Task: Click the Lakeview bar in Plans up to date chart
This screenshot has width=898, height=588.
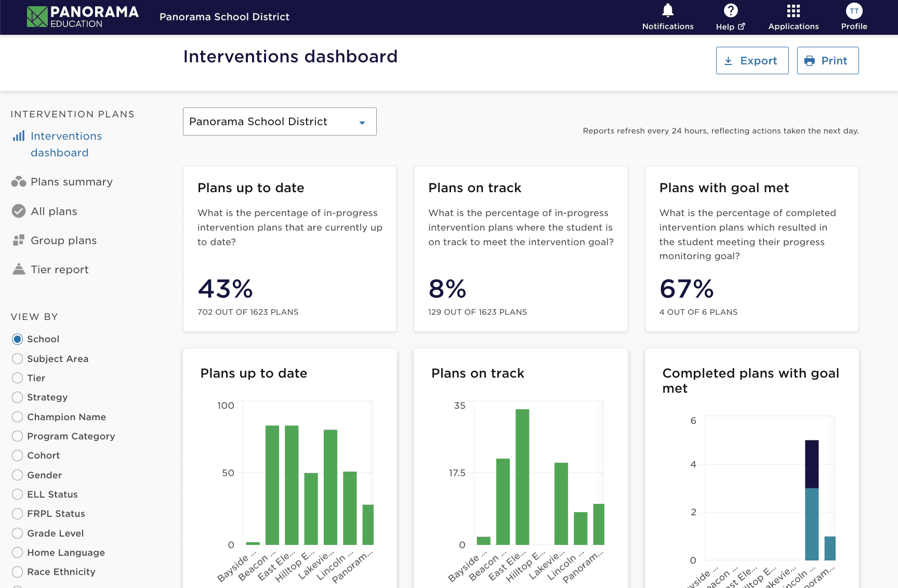Action: [x=331, y=487]
